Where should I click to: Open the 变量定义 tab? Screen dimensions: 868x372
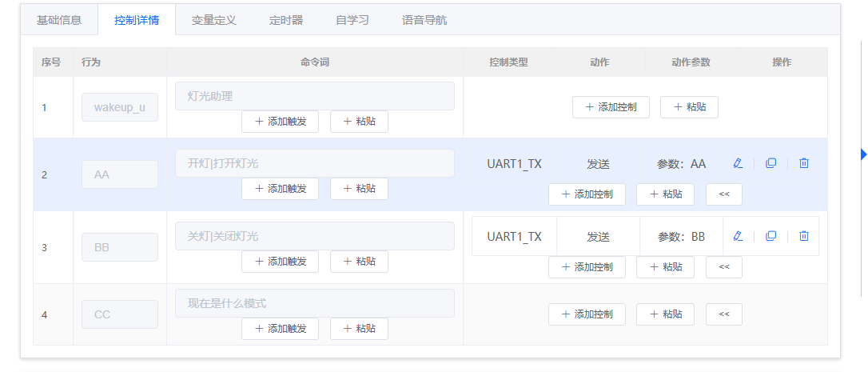214,20
